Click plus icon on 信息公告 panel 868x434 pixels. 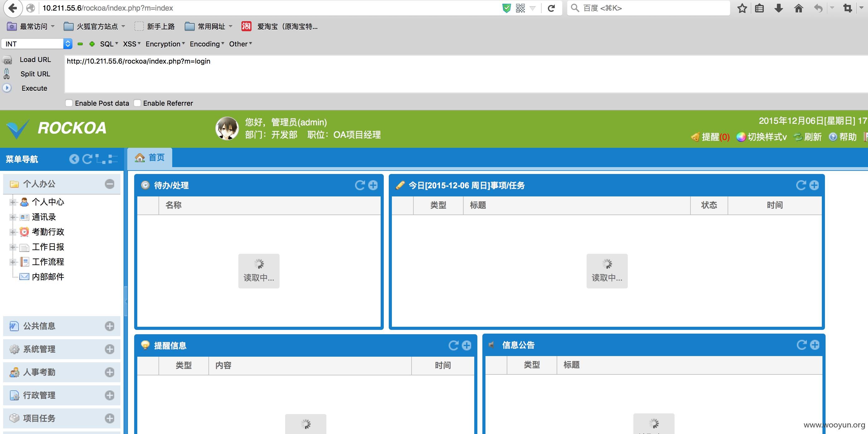(x=815, y=345)
